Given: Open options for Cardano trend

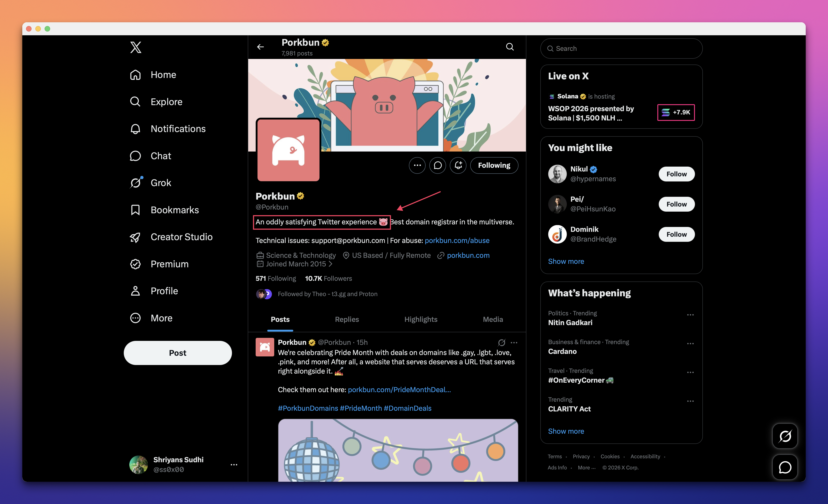Looking at the screenshot, I should coord(690,343).
